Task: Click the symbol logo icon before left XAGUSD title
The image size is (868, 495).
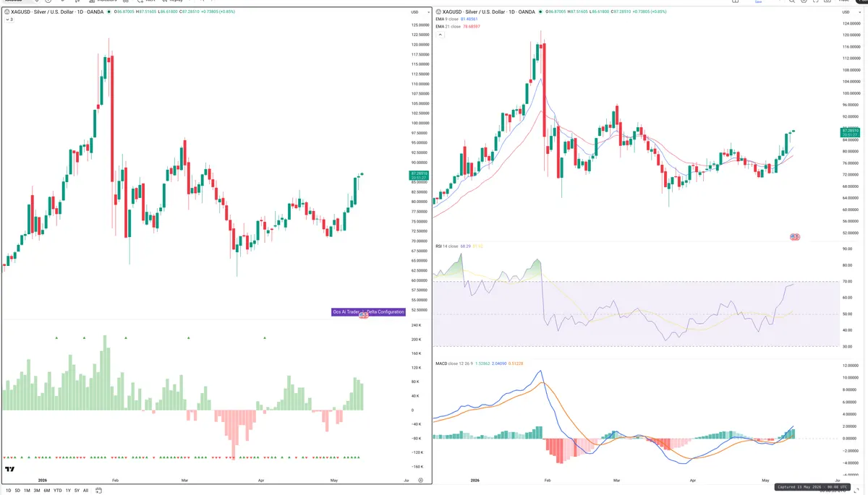Action: [7, 12]
